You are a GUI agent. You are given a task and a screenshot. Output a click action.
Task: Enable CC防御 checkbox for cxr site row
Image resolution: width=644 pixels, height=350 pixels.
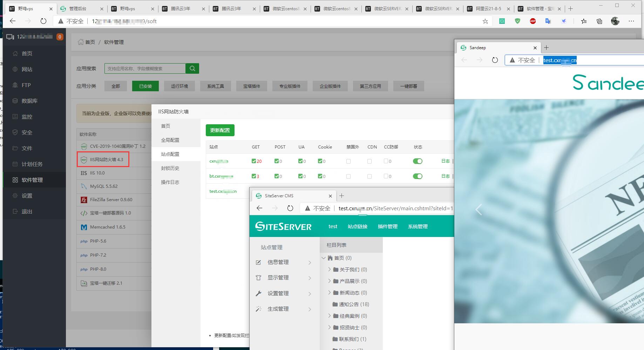point(386,161)
